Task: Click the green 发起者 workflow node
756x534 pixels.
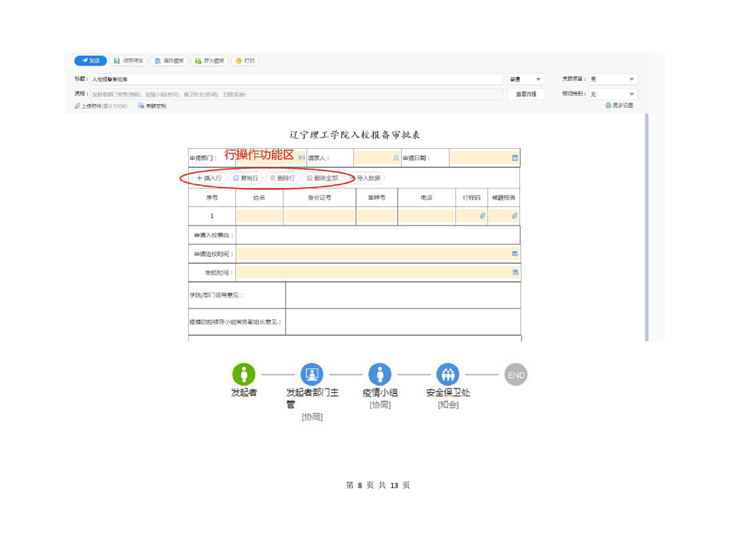Action: (x=244, y=374)
